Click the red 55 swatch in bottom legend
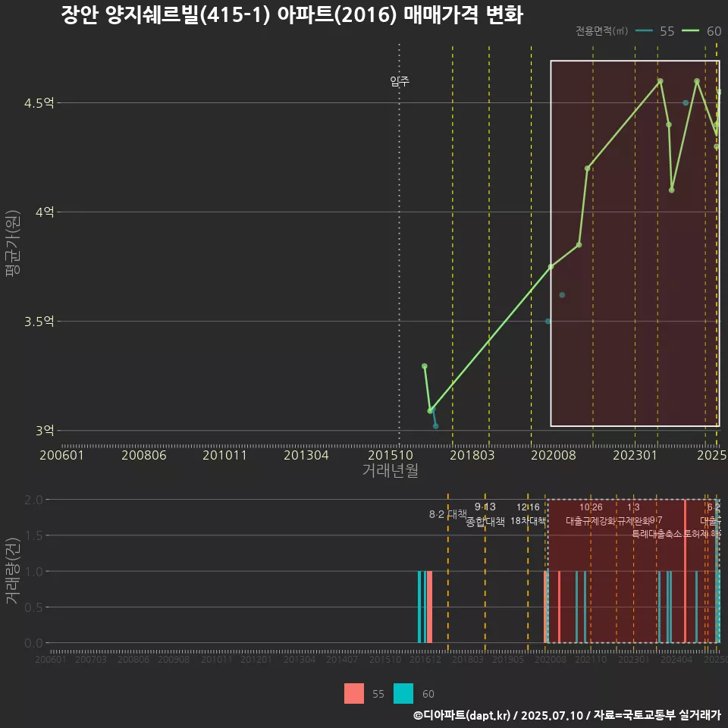Image resolution: width=728 pixels, height=728 pixels. click(x=354, y=694)
